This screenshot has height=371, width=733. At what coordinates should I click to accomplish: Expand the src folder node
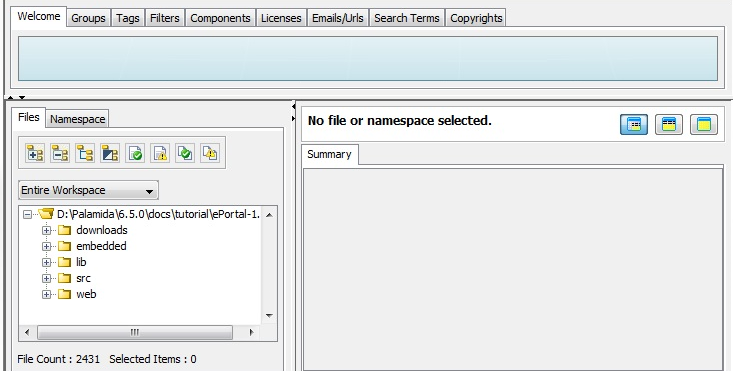46,278
